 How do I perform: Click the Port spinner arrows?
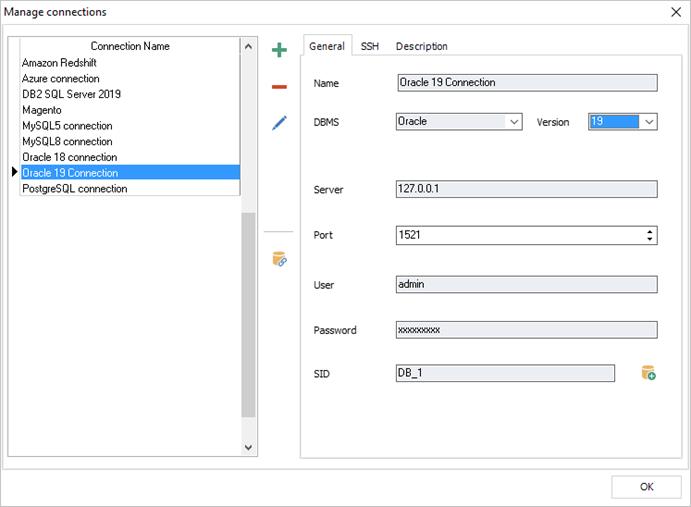(650, 235)
